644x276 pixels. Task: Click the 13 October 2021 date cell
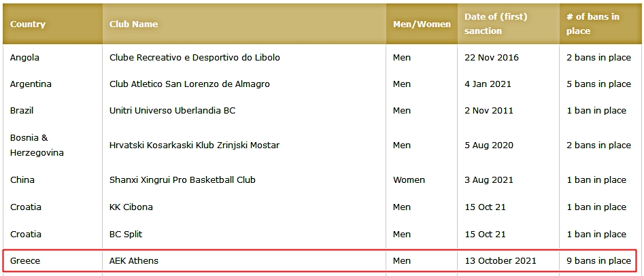pos(501,260)
